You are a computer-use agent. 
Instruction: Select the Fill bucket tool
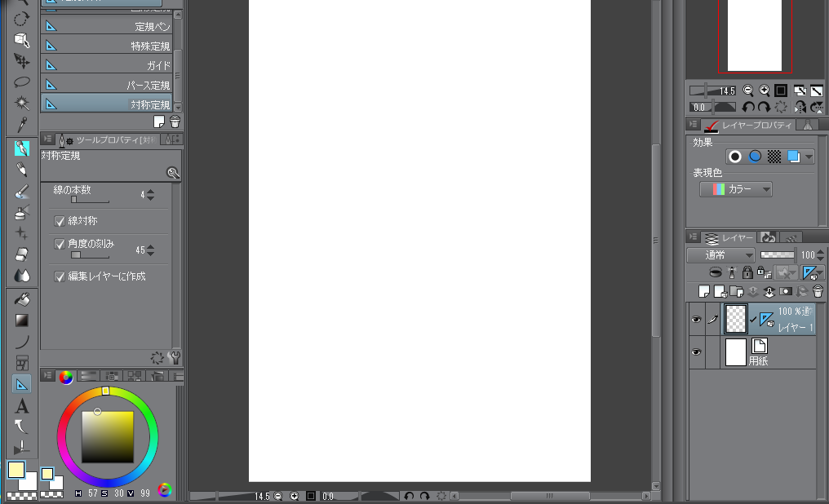21,299
